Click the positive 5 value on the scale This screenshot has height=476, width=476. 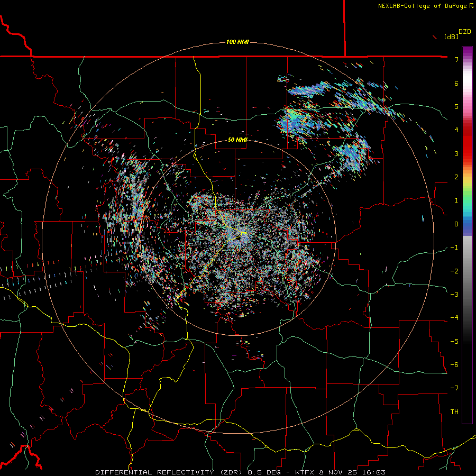[456, 106]
